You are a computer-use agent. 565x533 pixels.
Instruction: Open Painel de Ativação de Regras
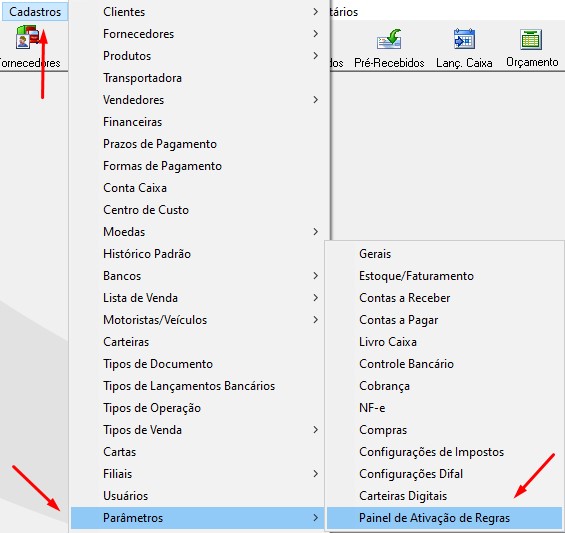click(x=444, y=518)
